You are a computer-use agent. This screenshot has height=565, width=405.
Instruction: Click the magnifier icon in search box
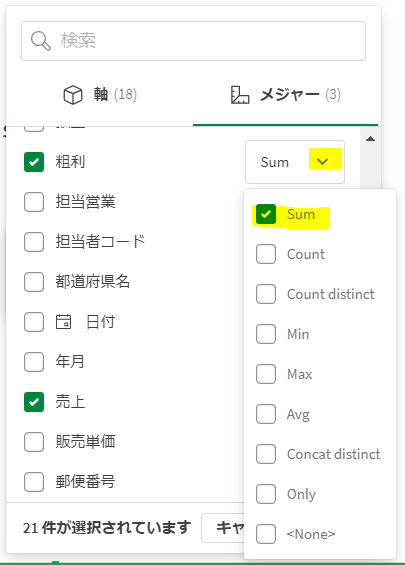click(41, 41)
